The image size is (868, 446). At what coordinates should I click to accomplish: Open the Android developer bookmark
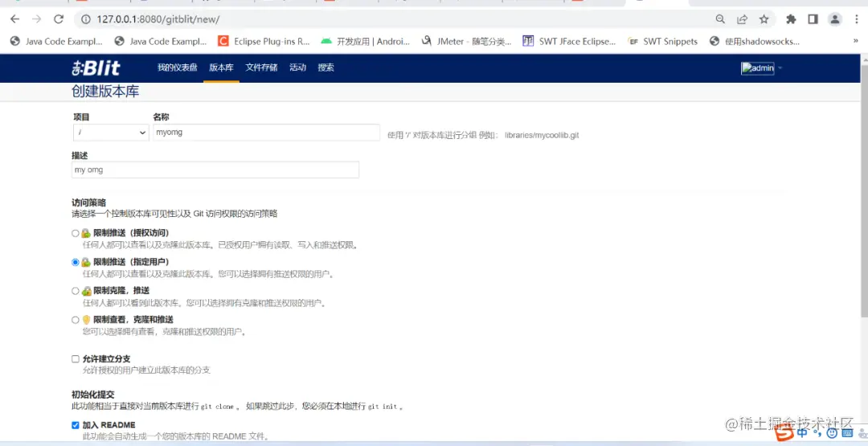click(366, 41)
